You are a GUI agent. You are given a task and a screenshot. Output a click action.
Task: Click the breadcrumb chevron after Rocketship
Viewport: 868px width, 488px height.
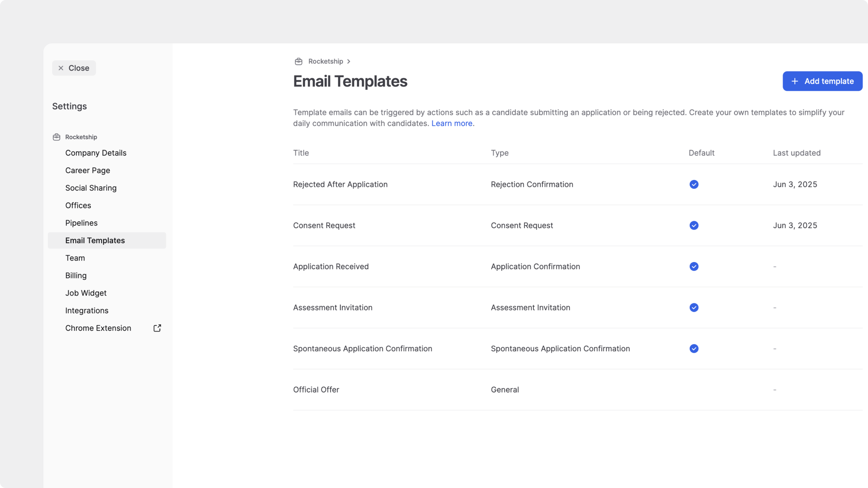pyautogui.click(x=349, y=61)
